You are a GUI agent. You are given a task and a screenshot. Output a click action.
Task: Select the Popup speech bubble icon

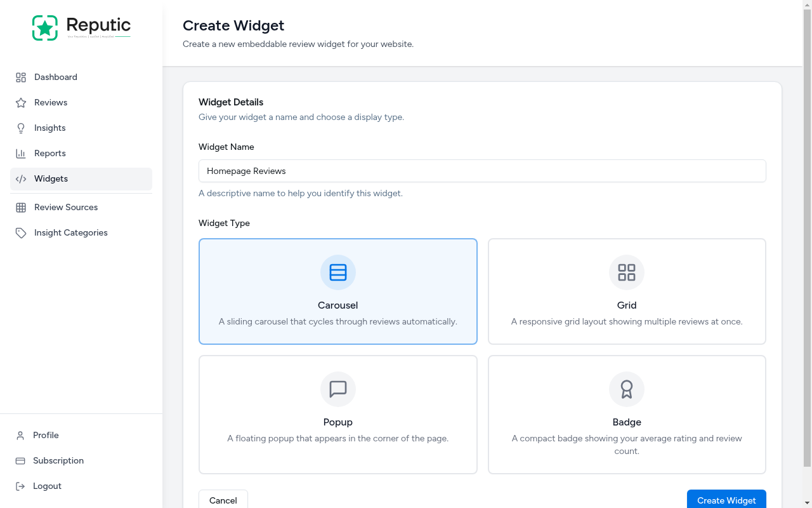337,389
